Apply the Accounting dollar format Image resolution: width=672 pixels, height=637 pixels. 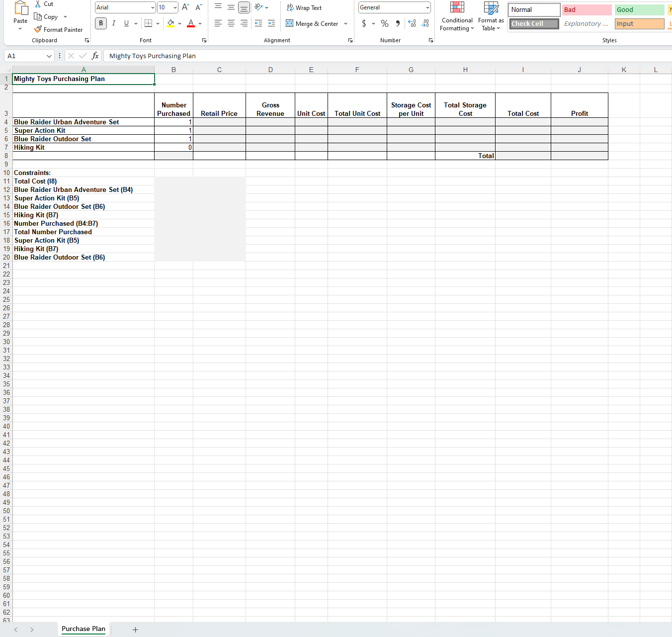pyautogui.click(x=364, y=23)
